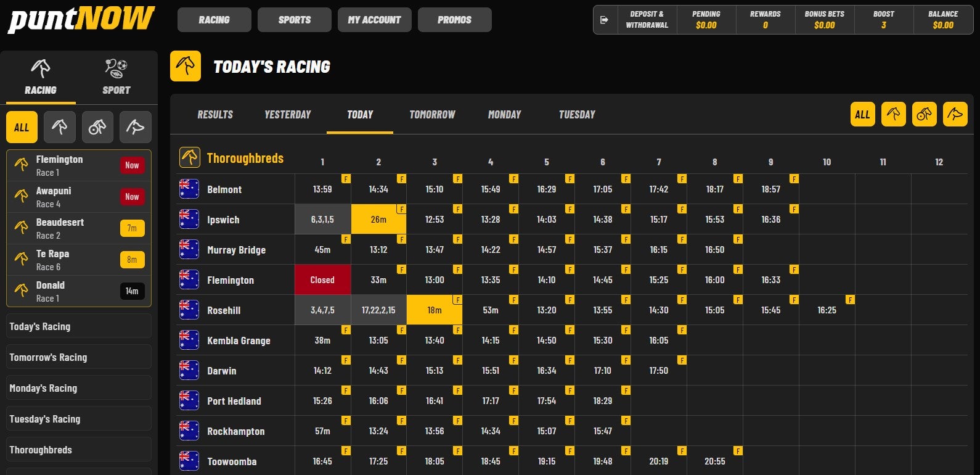Open Rewards counter
The width and height of the screenshot is (980, 475).
pyautogui.click(x=766, y=20)
